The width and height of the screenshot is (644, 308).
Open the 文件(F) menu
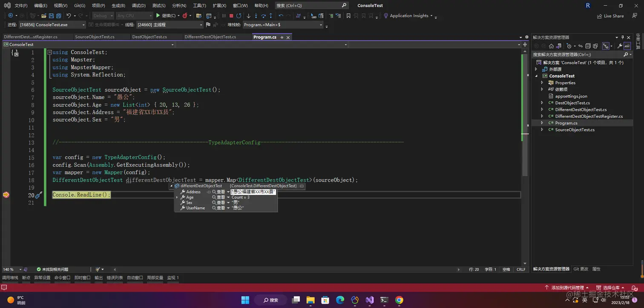pos(21,6)
